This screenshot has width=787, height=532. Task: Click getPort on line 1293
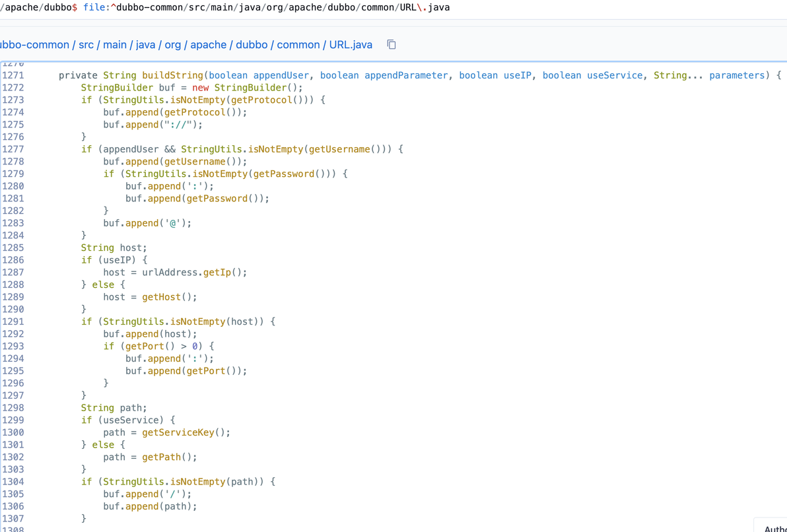click(145, 346)
